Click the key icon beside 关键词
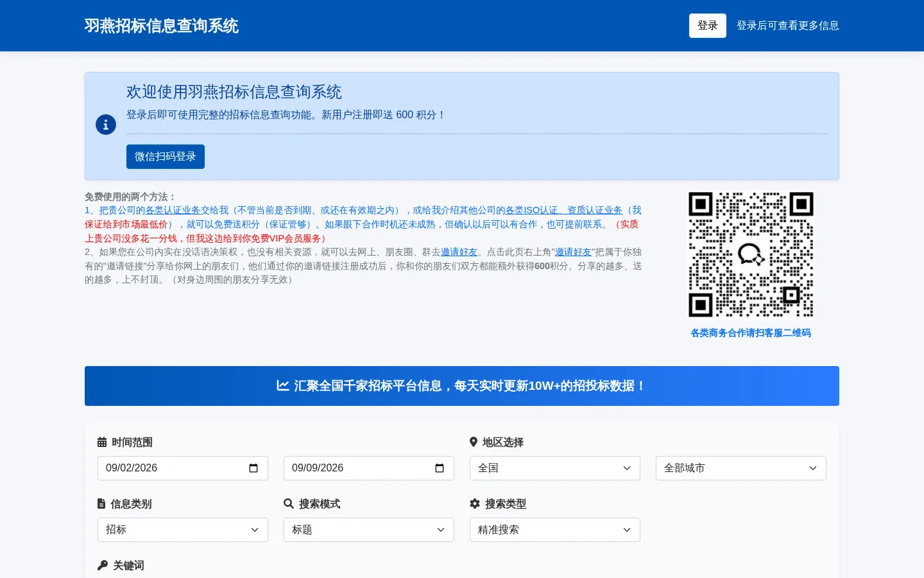 pos(103,565)
